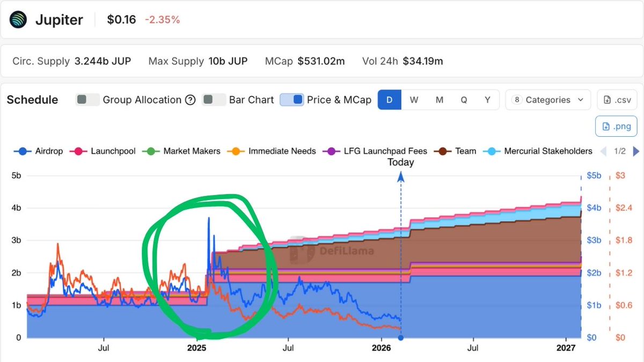Open the Group Allocation help question mark
644x362 pixels.
point(191,100)
